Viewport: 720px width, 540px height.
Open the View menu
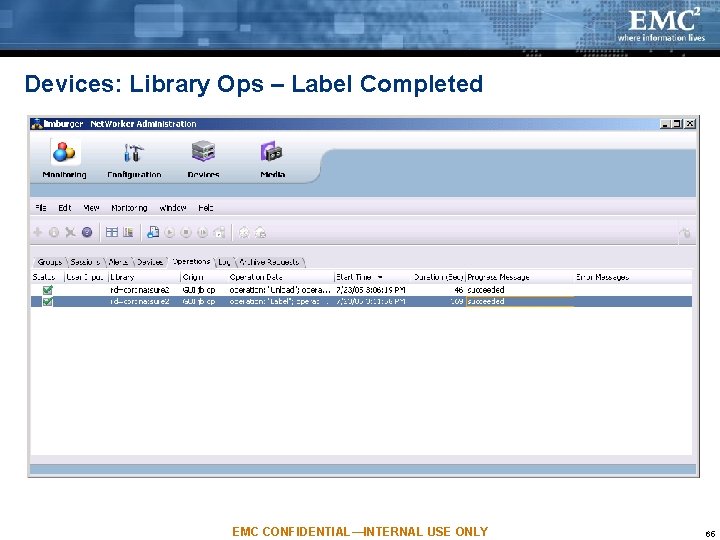coord(91,208)
